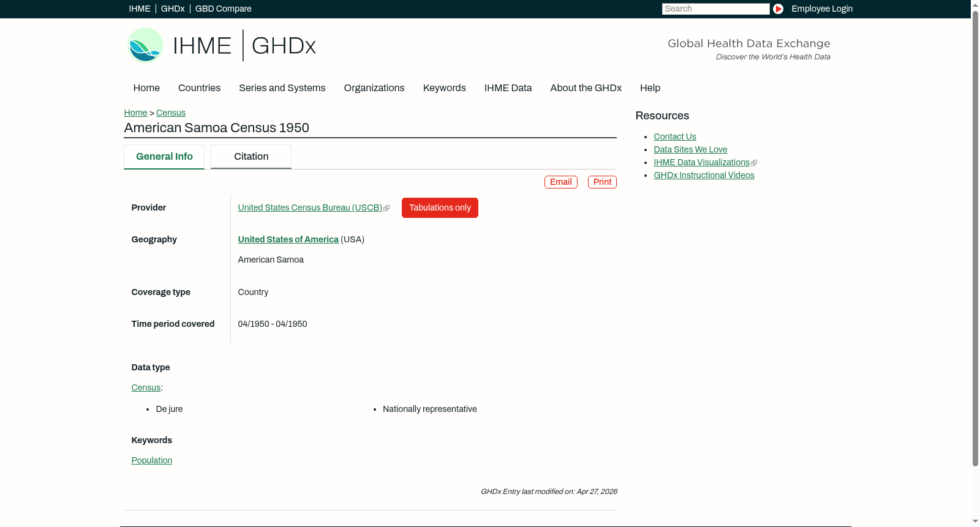The image size is (980, 527).
Task: Open United States of America geography link
Action: pyautogui.click(x=288, y=239)
